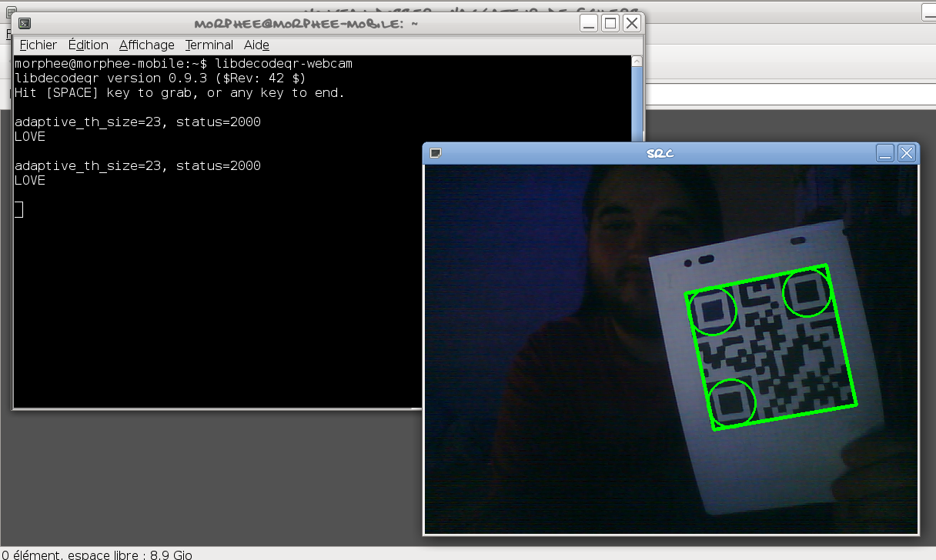Open the Aide menu

[256, 45]
